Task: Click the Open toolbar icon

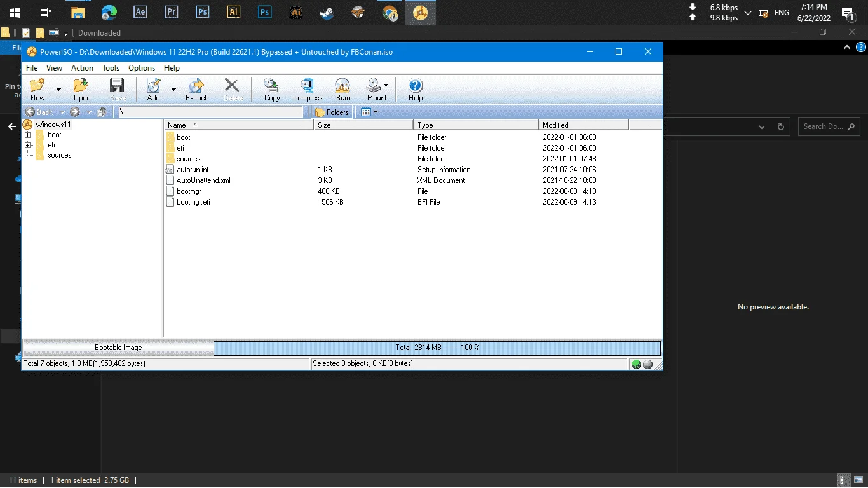Action: [81, 86]
